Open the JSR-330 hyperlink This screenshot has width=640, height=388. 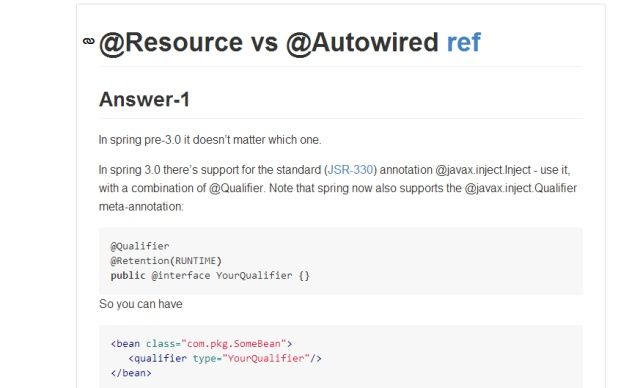351,170
